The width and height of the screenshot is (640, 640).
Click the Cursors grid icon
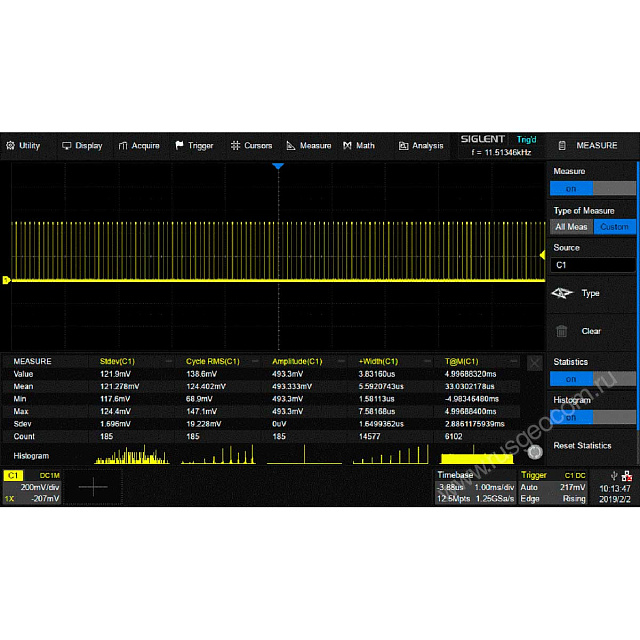(x=236, y=146)
